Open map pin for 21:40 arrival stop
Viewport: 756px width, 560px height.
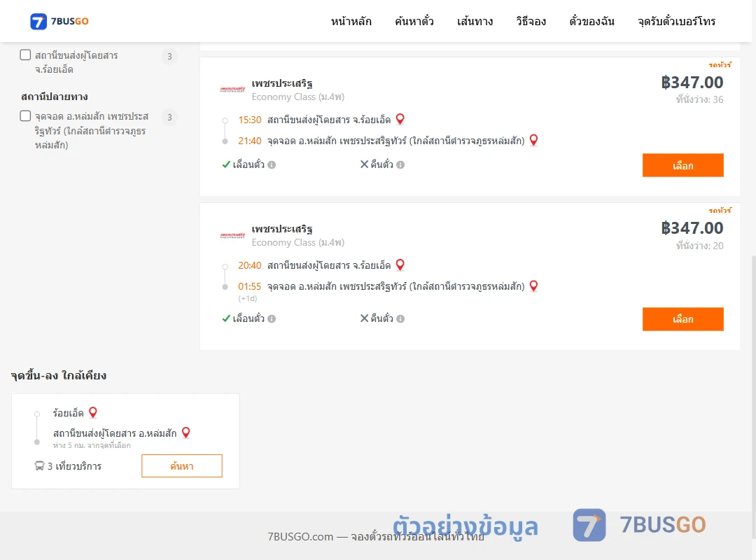coord(533,140)
